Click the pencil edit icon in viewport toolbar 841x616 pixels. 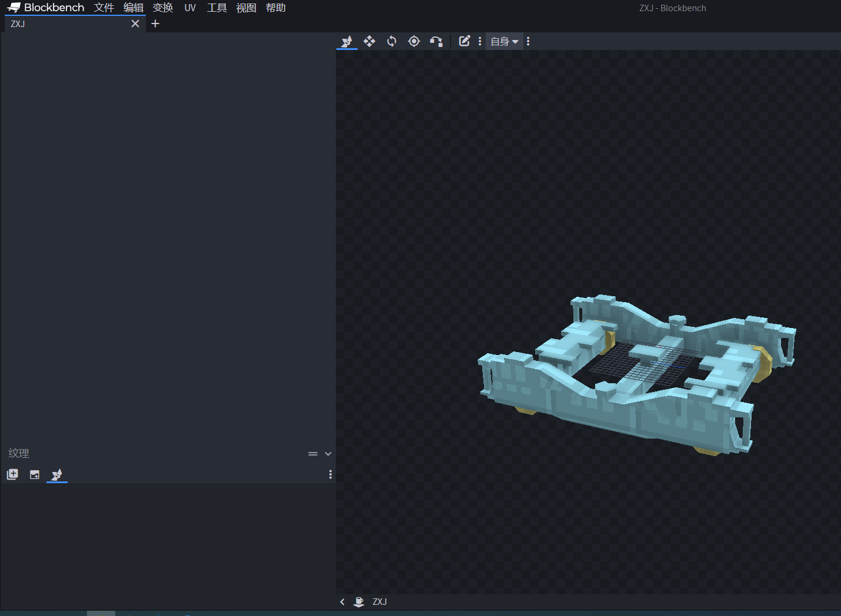click(465, 41)
